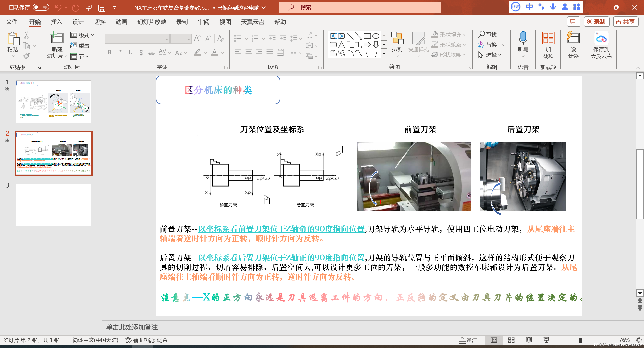Click the Save floppy disk icon
This screenshot has height=348, width=644.
(102, 8)
